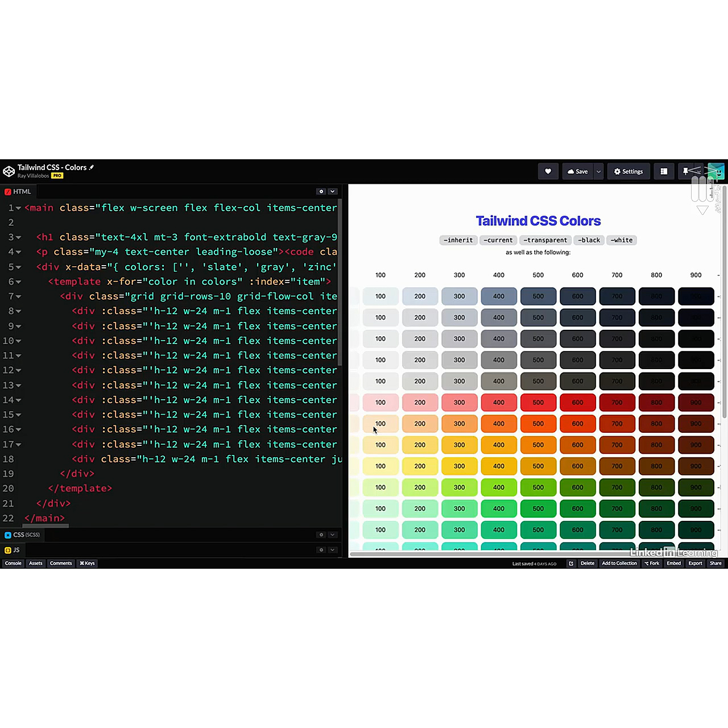Click the orange 400 color swatch
The width and height of the screenshot is (728, 728).
(x=499, y=424)
